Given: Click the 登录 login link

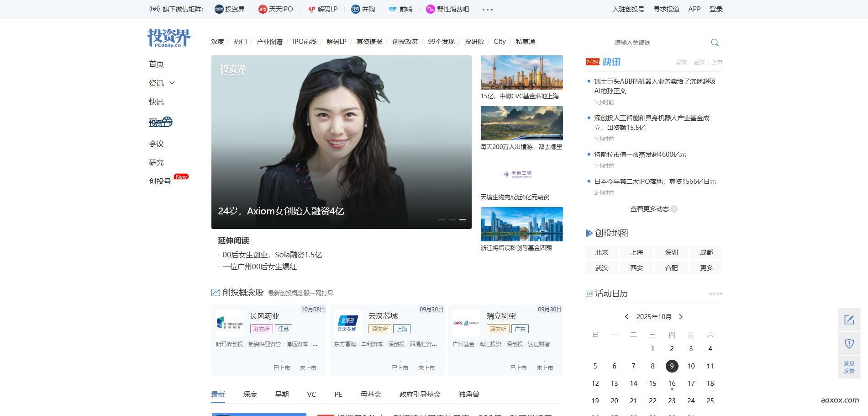Looking at the screenshot, I should pyautogui.click(x=716, y=9).
